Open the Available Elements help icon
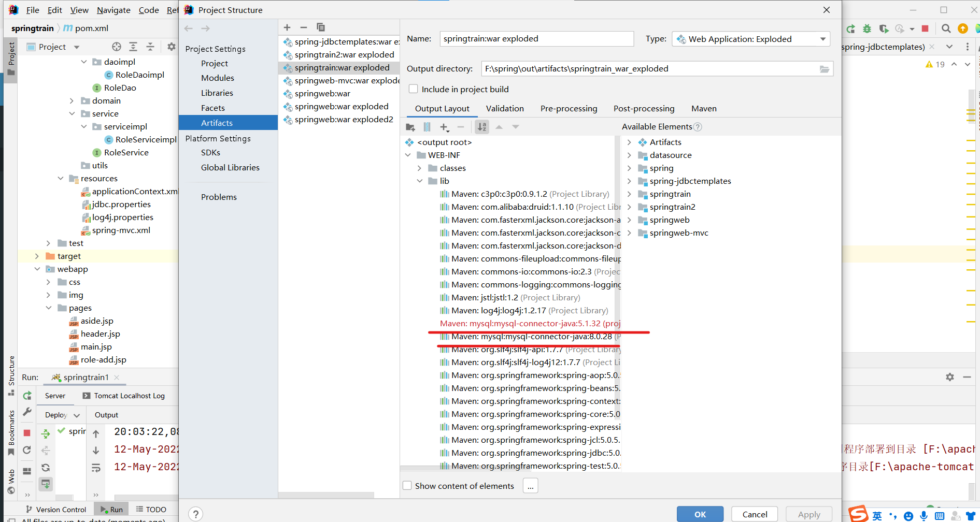Screen dimensions: 980x522 pos(698,127)
